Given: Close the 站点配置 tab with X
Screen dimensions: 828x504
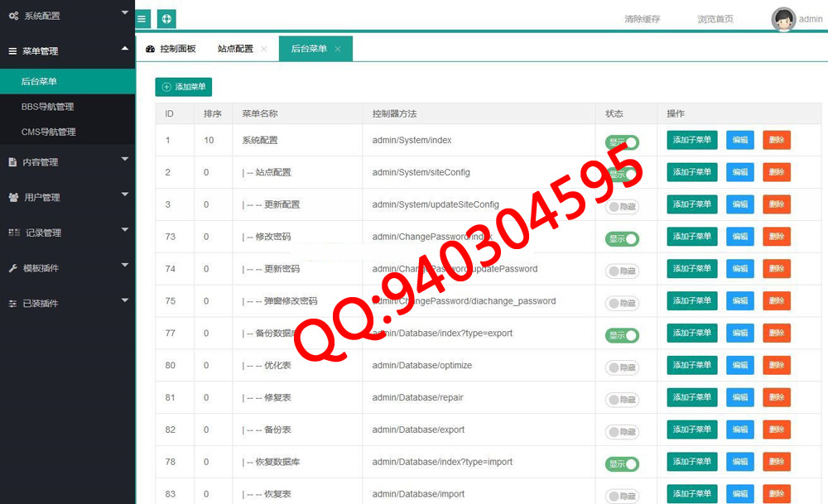Looking at the screenshot, I should tap(264, 49).
